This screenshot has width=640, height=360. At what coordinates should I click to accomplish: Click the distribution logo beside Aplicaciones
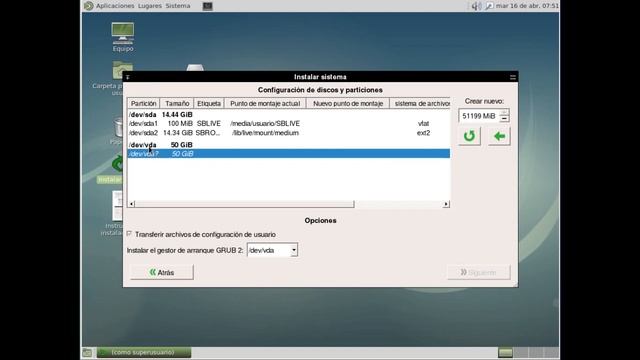click(89, 6)
